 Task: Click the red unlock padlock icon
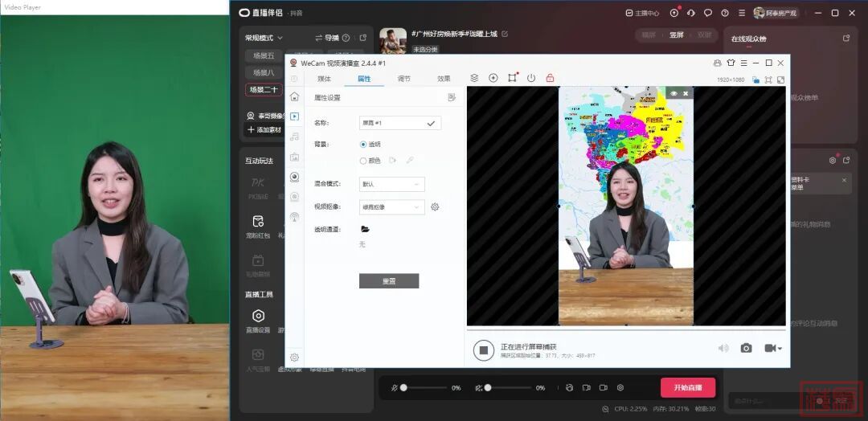tap(550, 78)
